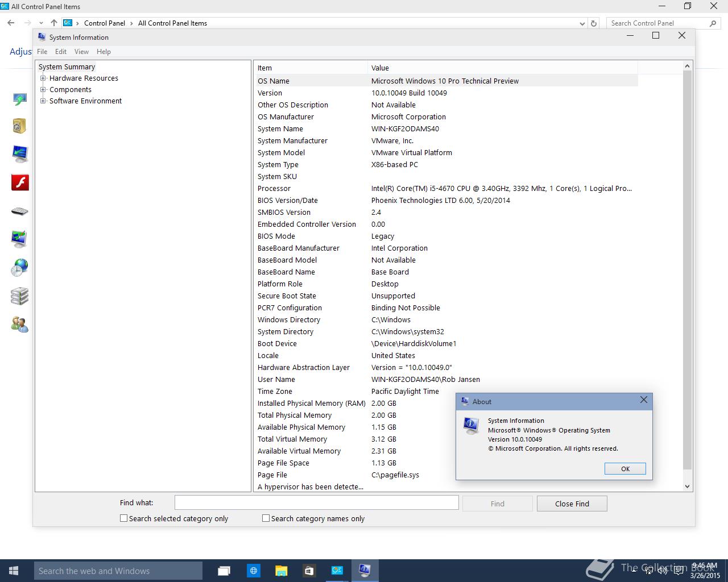Open the two-people User Accounts icon
The image size is (728, 582).
(20, 325)
